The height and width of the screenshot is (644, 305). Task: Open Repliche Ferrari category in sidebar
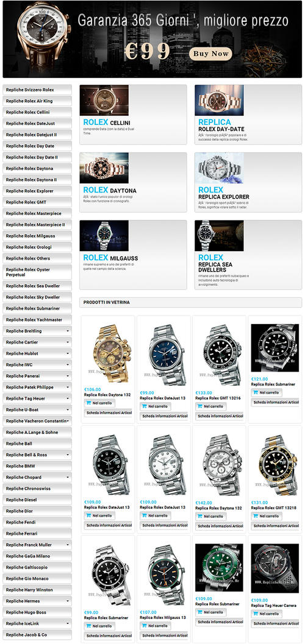(37, 534)
